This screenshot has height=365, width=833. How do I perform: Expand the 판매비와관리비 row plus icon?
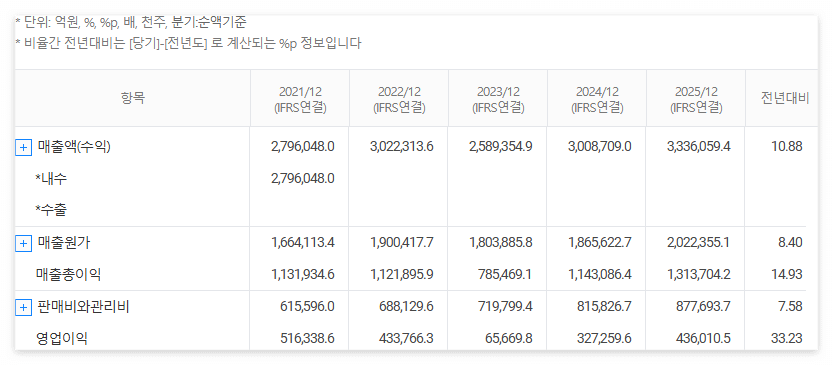[x=23, y=307]
